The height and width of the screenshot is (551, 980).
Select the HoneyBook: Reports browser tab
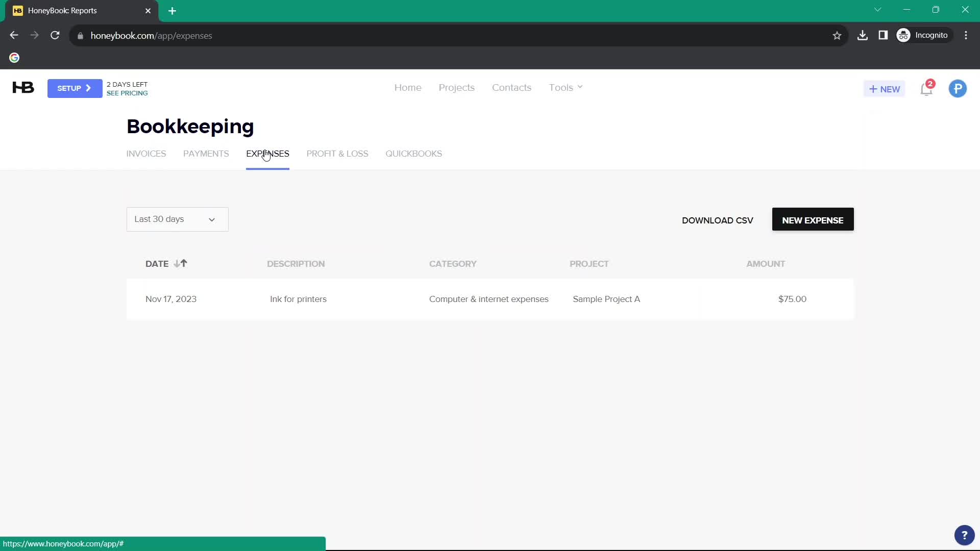point(82,11)
